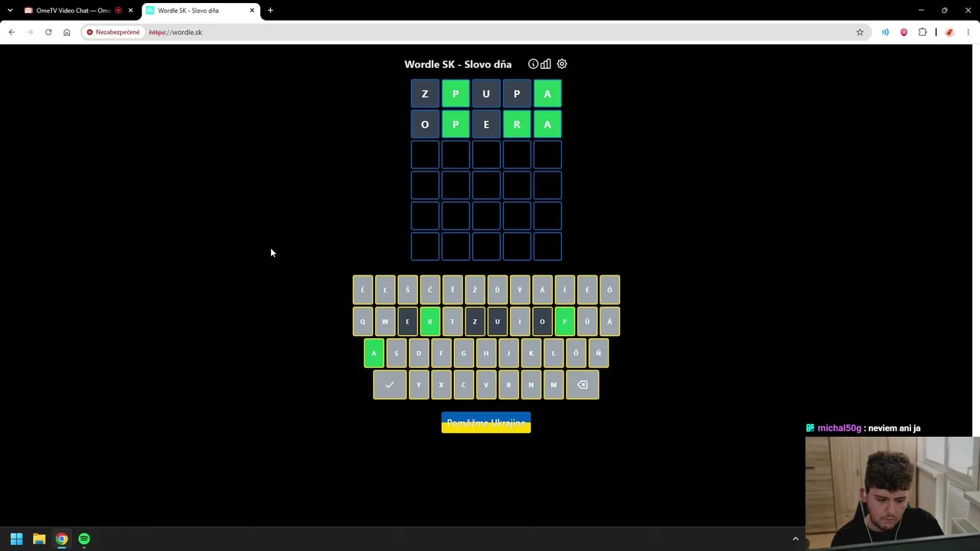The width and height of the screenshot is (980, 551).
Task: Tap the S key on the on-screen keyboard
Action: [x=396, y=354]
